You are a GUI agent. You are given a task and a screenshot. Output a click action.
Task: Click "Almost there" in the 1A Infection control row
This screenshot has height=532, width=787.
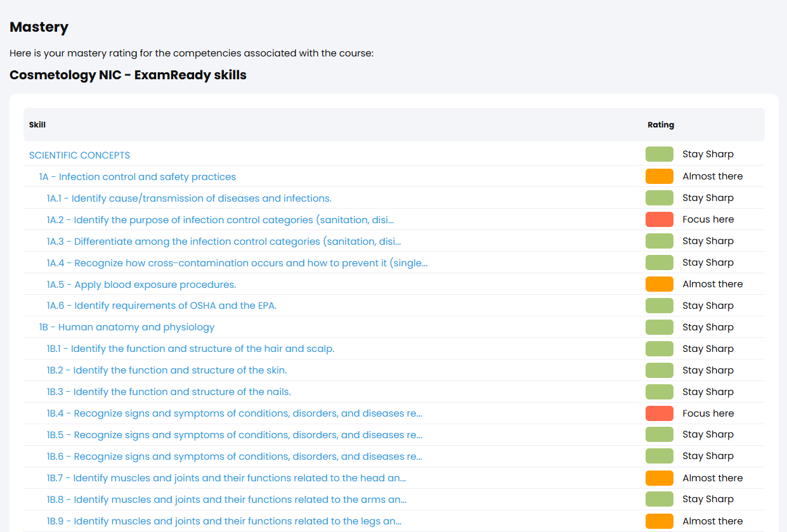tap(713, 176)
